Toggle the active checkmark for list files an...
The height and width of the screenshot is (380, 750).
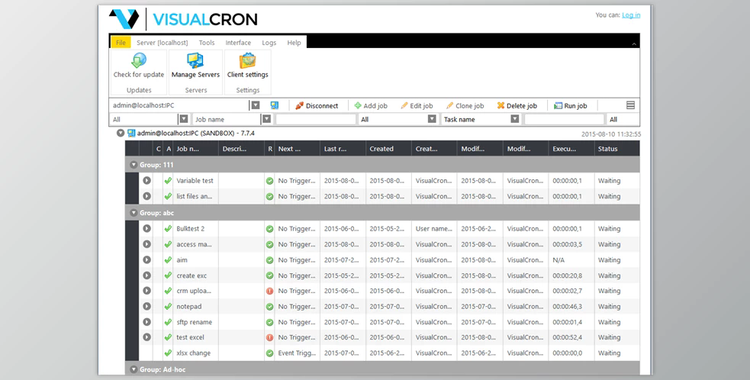tap(168, 196)
